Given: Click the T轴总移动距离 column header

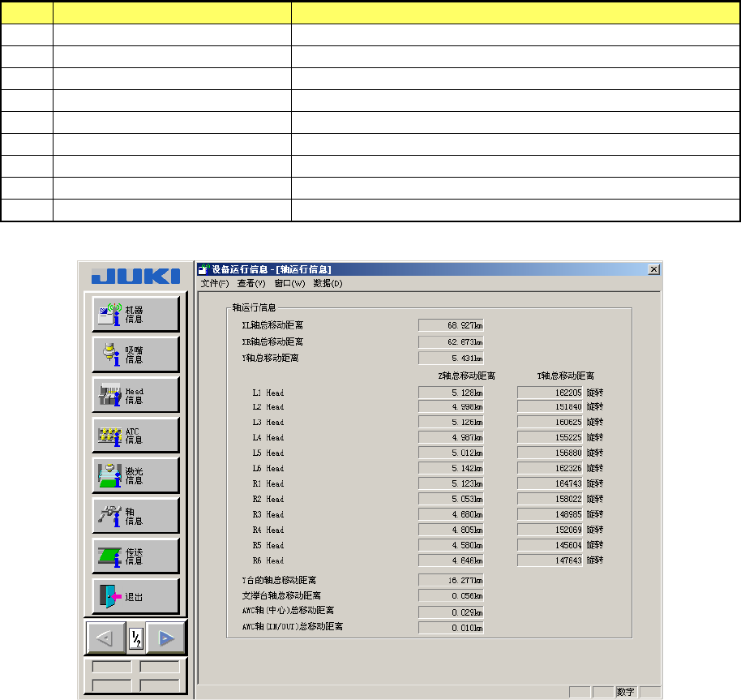Looking at the screenshot, I should (x=566, y=376).
